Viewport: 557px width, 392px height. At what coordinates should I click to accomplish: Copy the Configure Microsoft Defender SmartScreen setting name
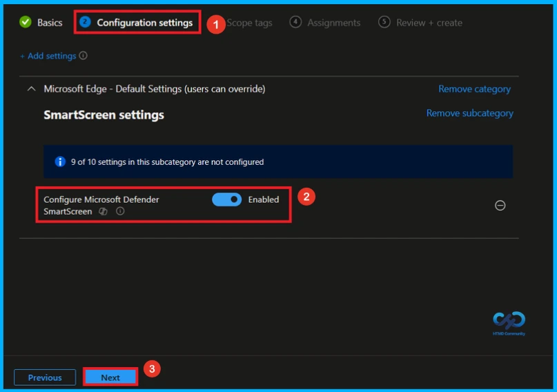(103, 212)
